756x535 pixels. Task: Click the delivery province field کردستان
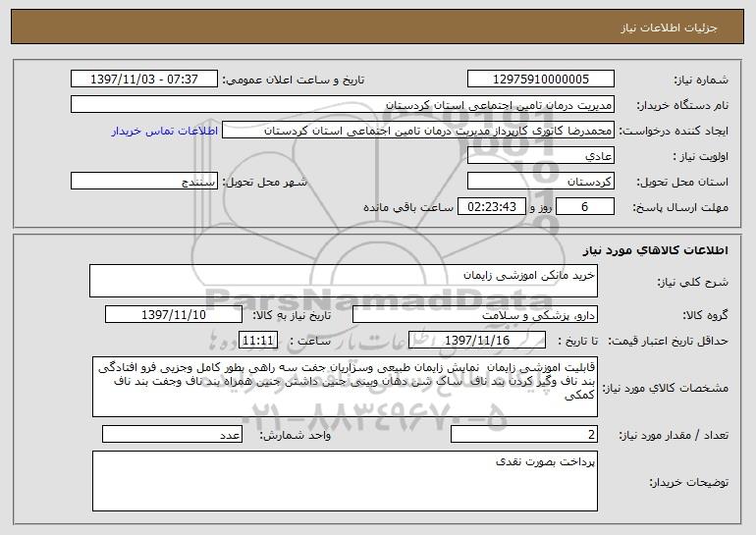click(x=540, y=182)
